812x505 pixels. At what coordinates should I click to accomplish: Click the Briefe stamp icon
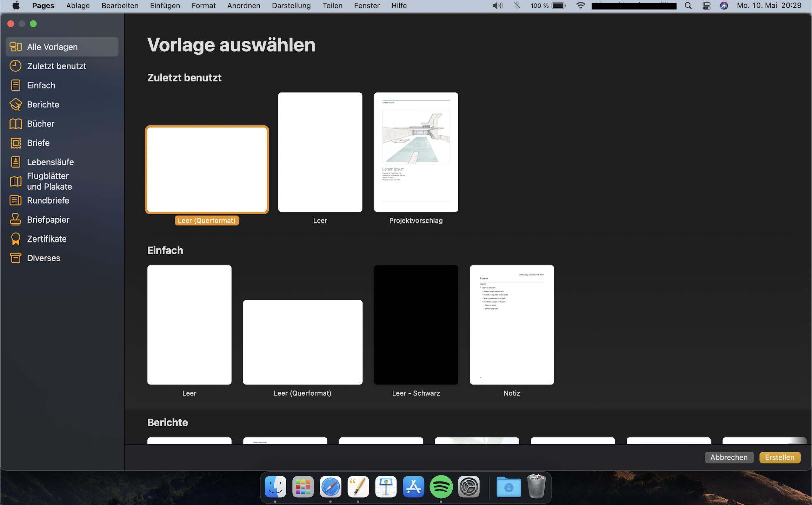(x=15, y=143)
